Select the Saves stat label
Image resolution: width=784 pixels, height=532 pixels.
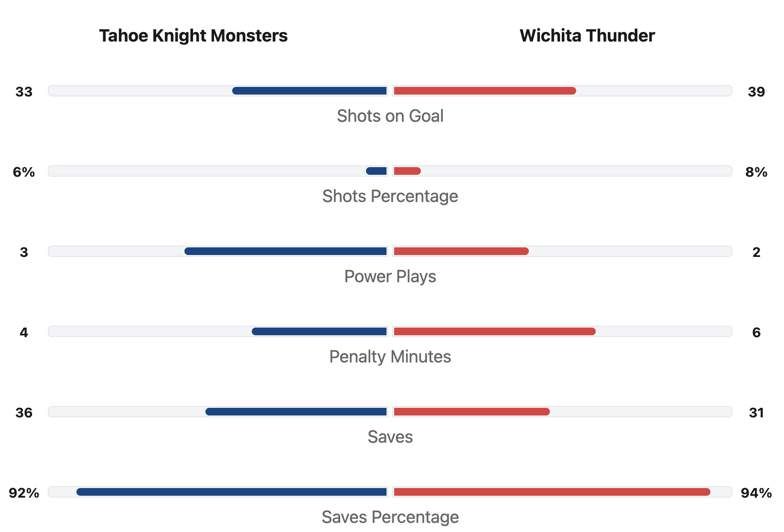[x=390, y=437]
